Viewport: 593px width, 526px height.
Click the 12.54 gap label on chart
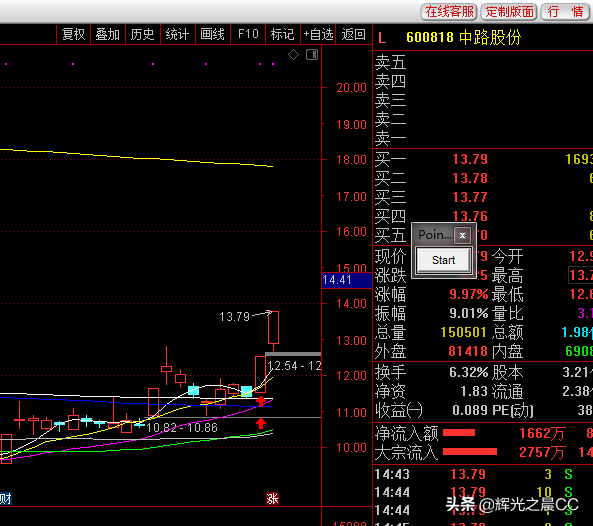pyautogui.click(x=294, y=366)
